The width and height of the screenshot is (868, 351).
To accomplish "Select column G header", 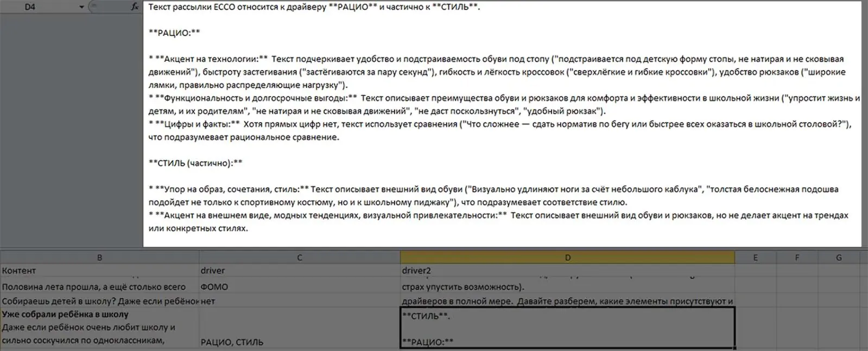I will pos(839,258).
